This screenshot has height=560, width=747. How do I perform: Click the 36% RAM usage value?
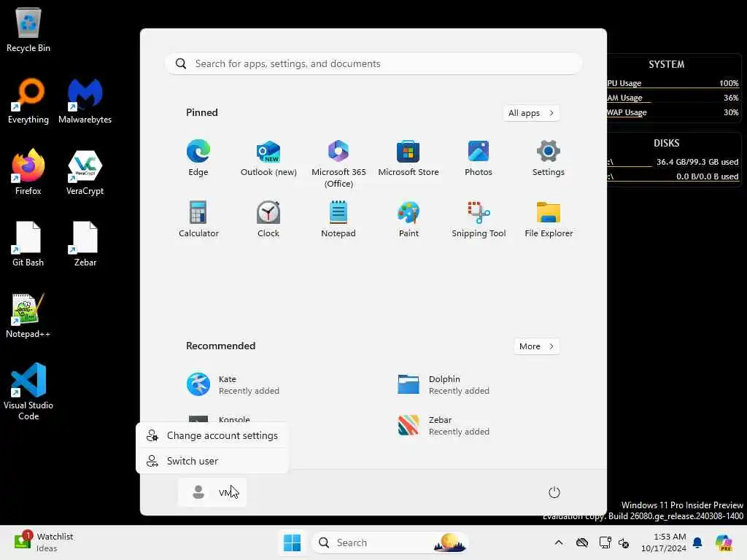[x=731, y=98]
